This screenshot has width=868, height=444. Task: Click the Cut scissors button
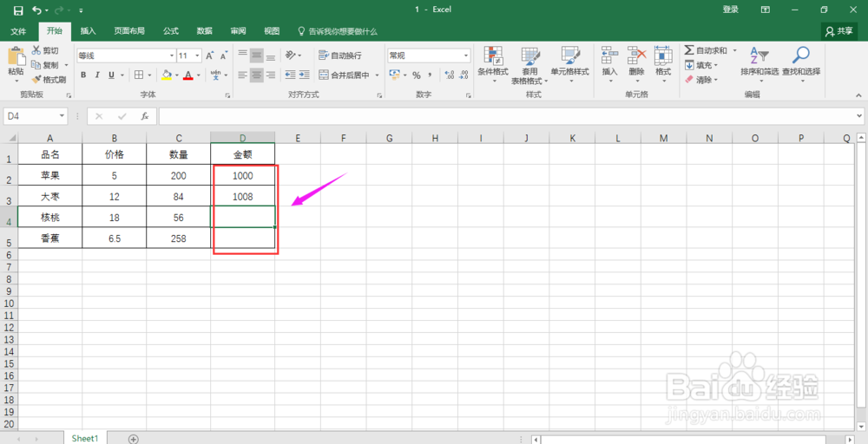tap(45, 50)
